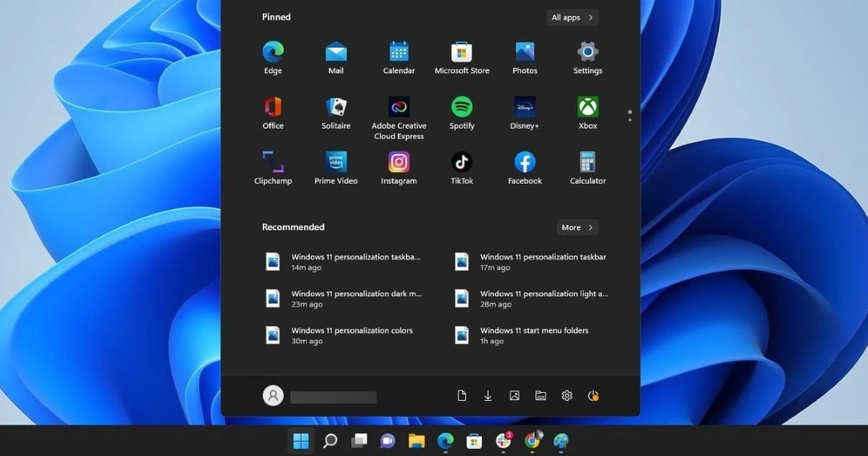Open the TikTok app

click(461, 167)
